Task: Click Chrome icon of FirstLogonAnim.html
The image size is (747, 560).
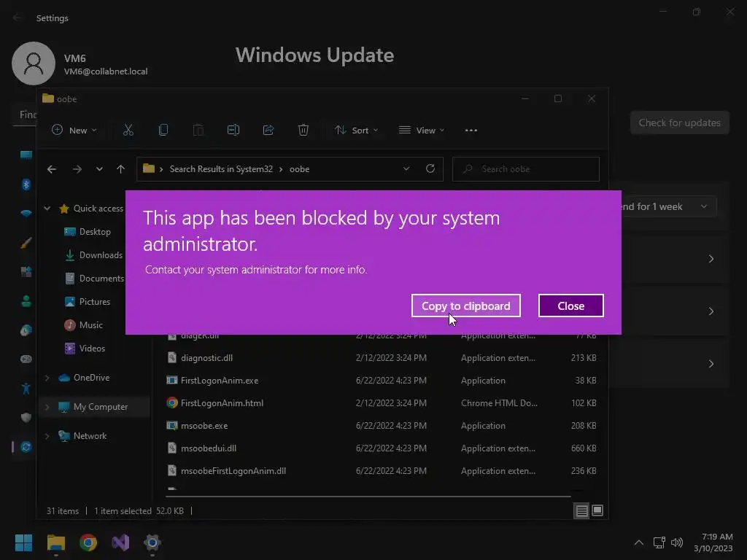Action: (172, 402)
